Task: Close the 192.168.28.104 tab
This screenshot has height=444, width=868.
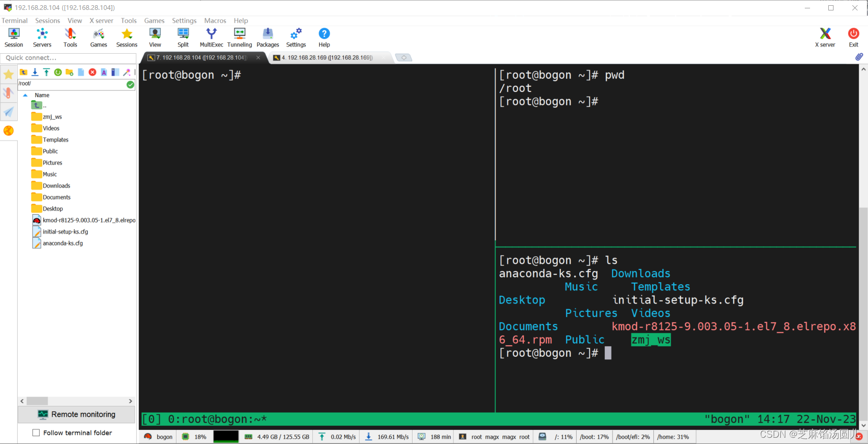Action: coord(258,57)
